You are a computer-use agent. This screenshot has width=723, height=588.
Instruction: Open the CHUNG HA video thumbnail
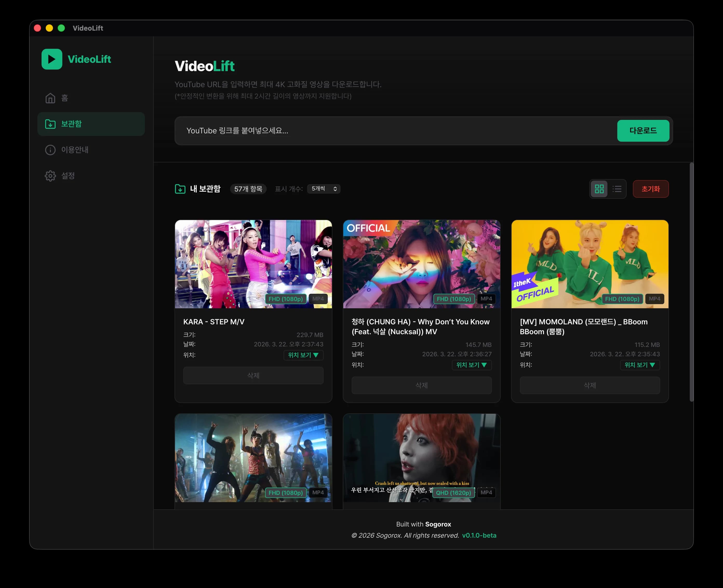click(421, 264)
